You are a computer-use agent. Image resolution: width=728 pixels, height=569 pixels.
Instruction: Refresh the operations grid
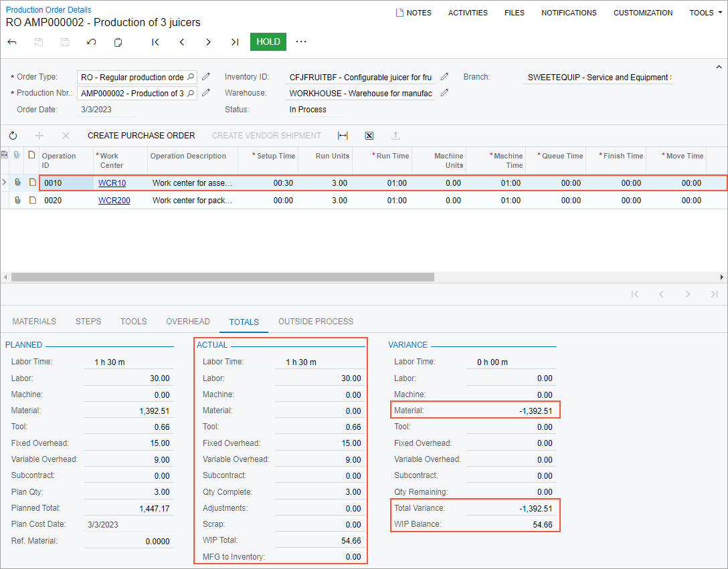coord(13,136)
